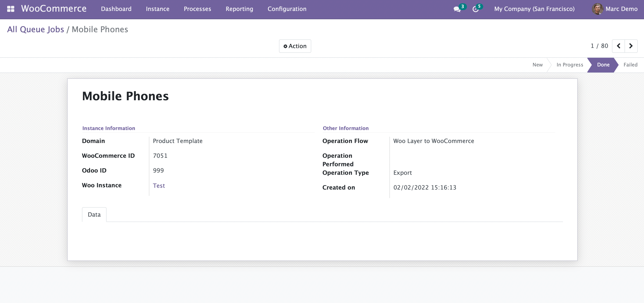644x303 pixels.
Task: Open the activities clock icon
Action: (476, 9)
